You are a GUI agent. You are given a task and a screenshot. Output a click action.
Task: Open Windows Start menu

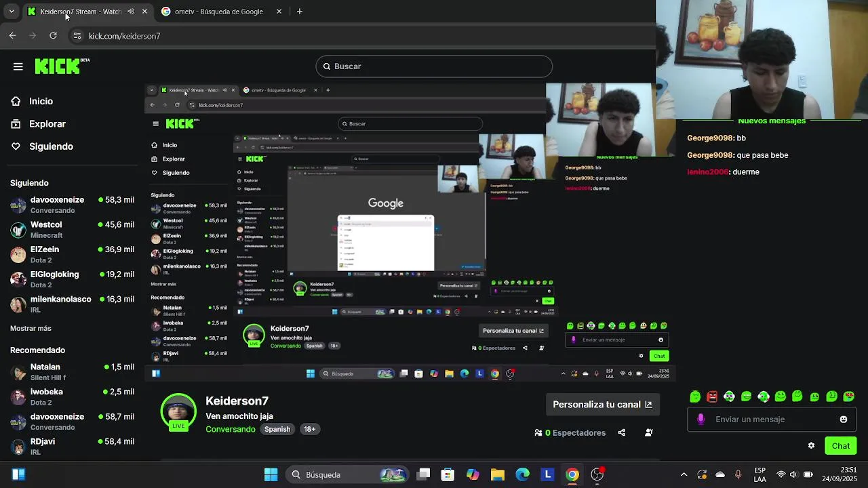(x=271, y=474)
